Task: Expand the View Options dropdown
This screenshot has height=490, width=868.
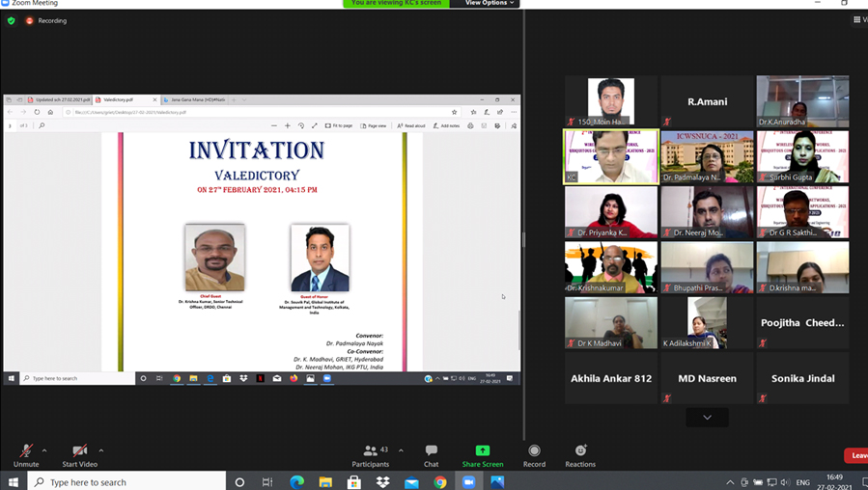Action: (x=490, y=4)
